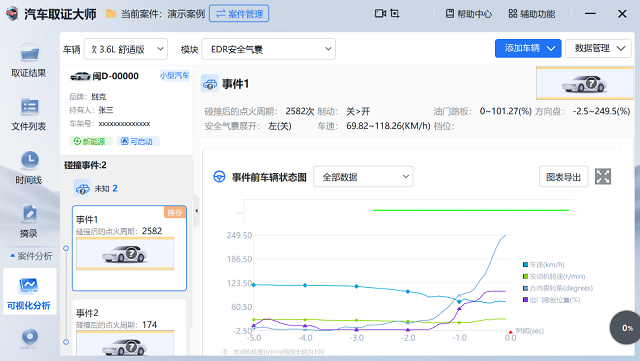Viewport: 640px width, 361px height.
Task: Open the 全部数据 dropdown
Action: tap(363, 176)
